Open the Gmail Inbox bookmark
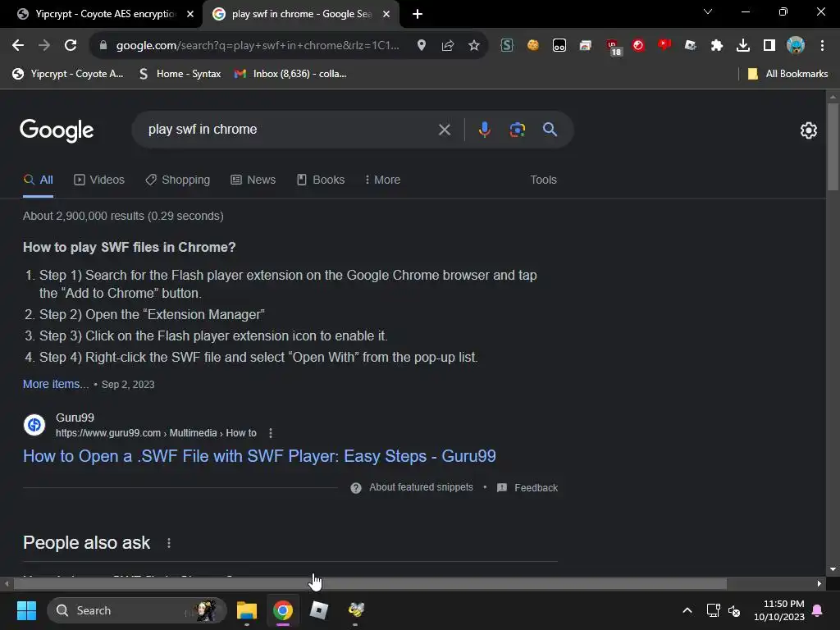 tap(291, 74)
